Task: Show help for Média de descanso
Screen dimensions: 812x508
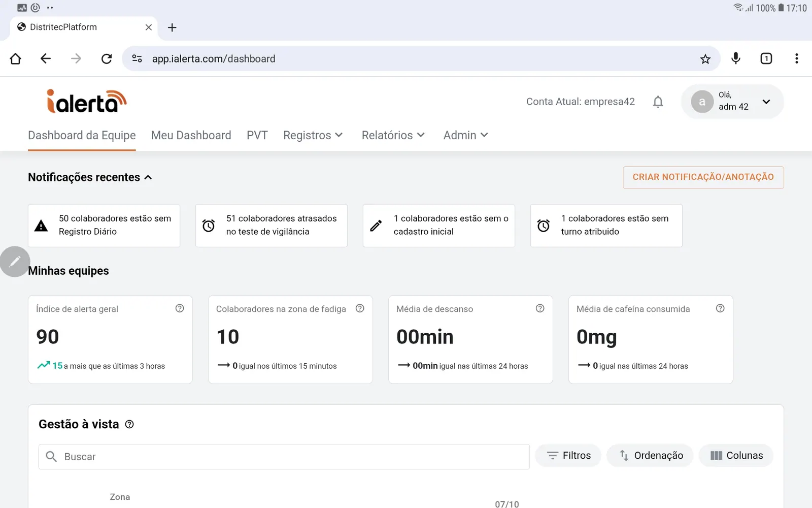Action: [x=540, y=308]
